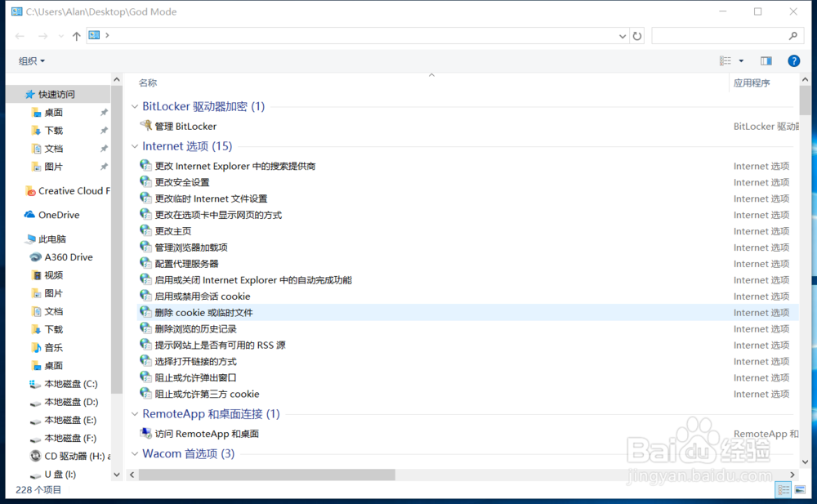Switch to large icons view in the status bar

pos(800,490)
